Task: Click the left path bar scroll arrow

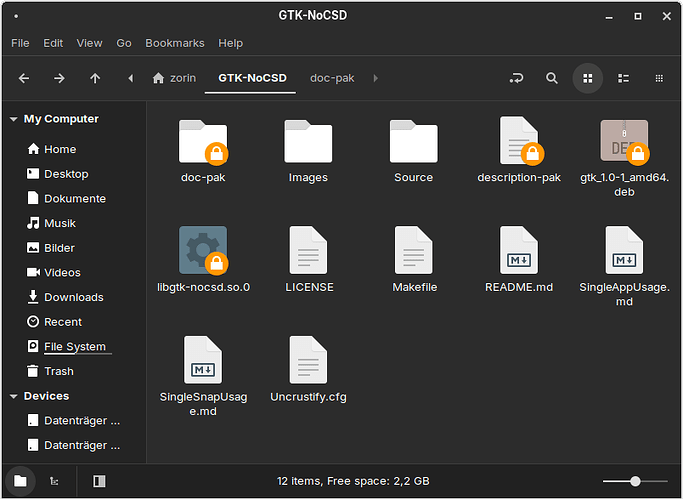Action: click(x=130, y=78)
